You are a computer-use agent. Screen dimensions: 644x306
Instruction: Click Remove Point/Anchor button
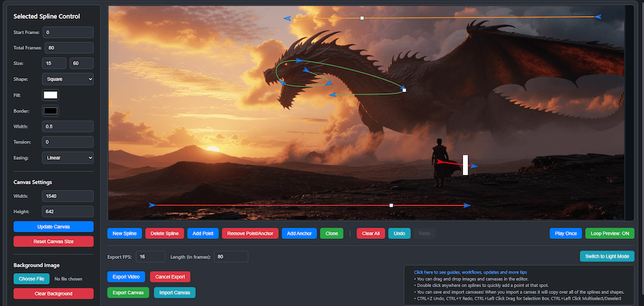coord(250,234)
